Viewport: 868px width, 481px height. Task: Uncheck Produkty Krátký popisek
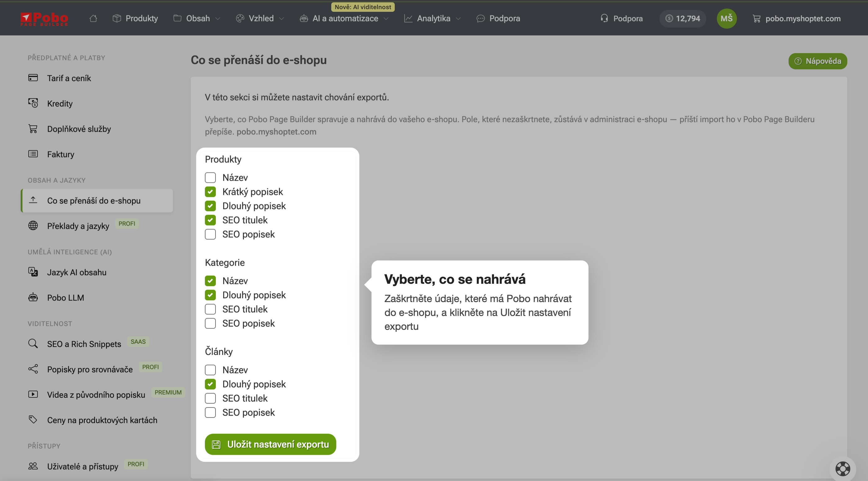(x=210, y=191)
